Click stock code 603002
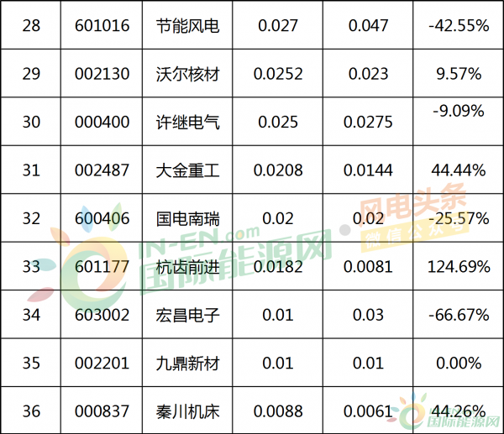Screen dimensions: 504x434 pos(102,315)
